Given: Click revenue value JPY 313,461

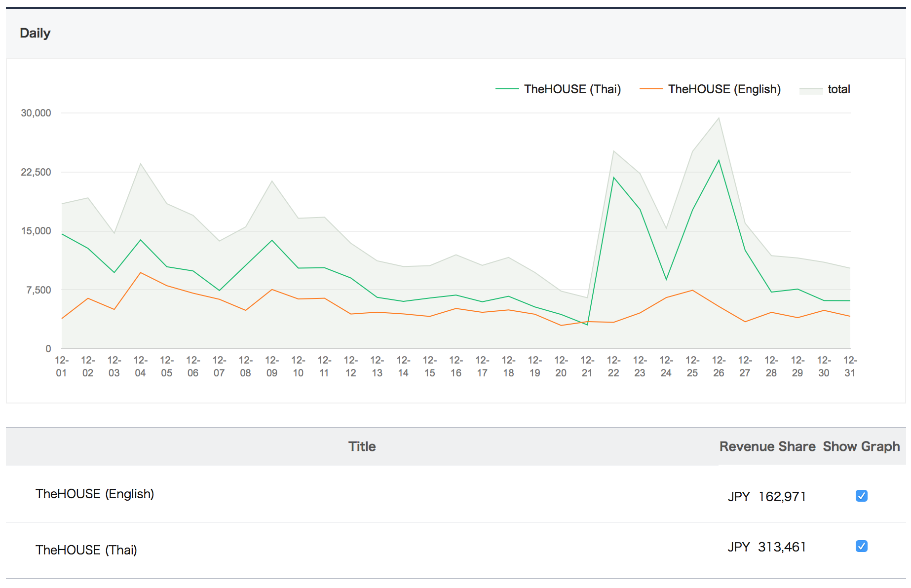Looking at the screenshot, I should [767, 547].
